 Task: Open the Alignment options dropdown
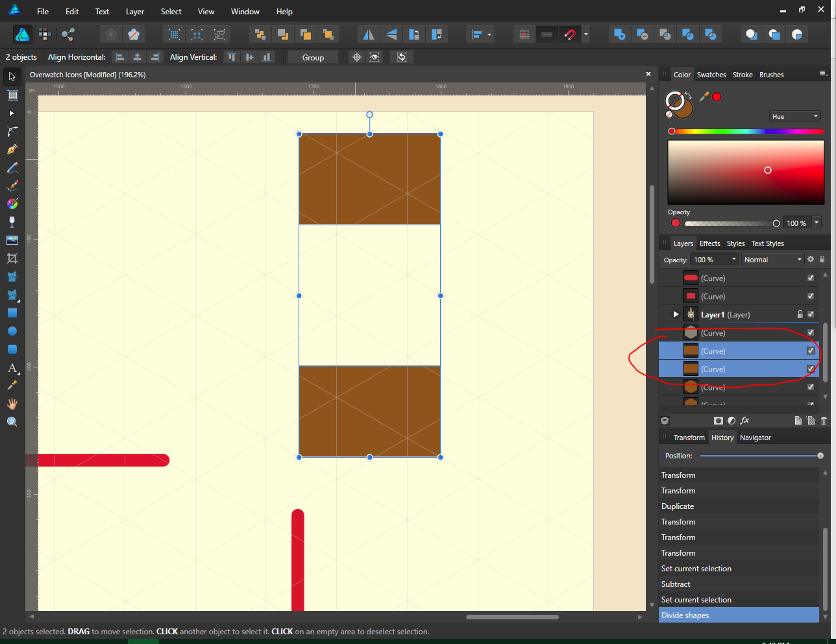pos(481,34)
